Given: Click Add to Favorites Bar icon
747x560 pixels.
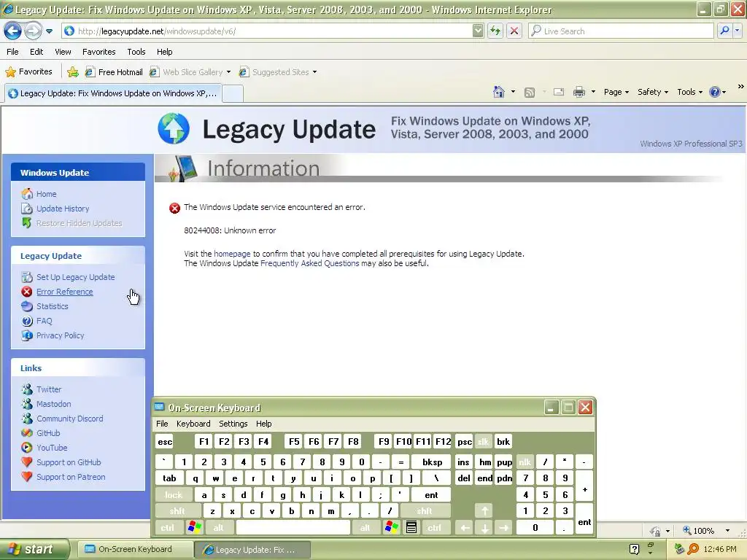Looking at the screenshot, I should pyautogui.click(x=73, y=72).
